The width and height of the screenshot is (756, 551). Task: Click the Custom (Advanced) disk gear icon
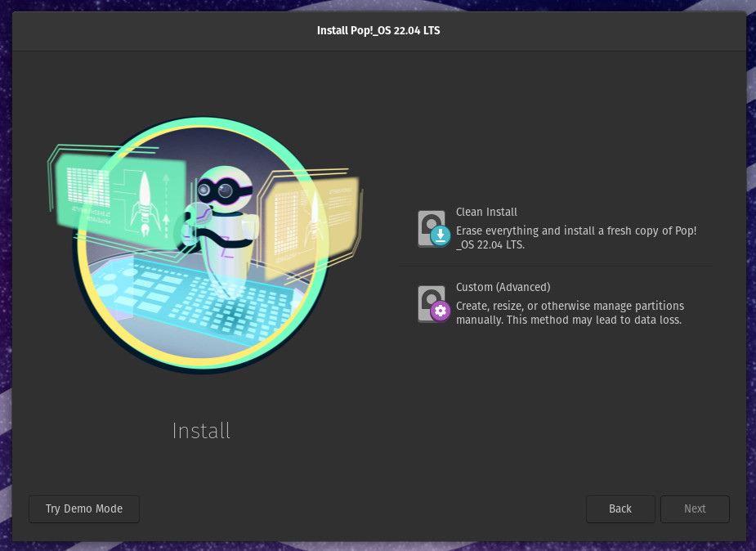click(434, 304)
